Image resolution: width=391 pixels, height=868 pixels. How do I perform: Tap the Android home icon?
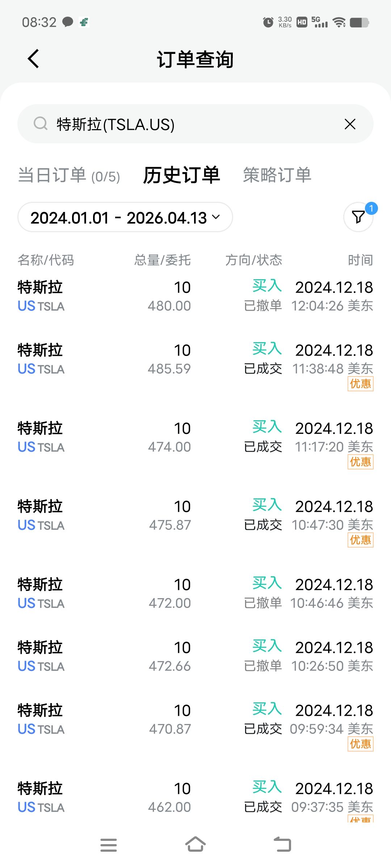(195, 844)
